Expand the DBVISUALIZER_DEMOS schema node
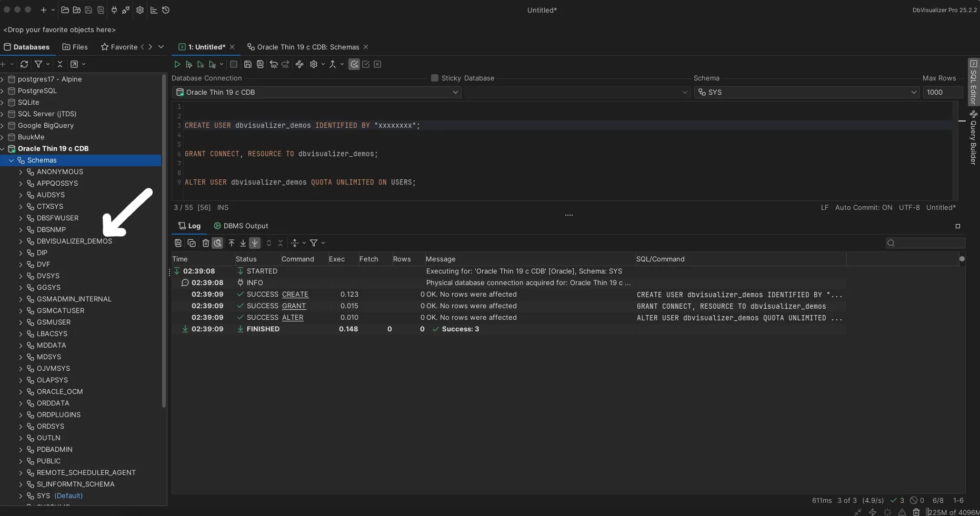The image size is (980, 516). click(x=21, y=241)
